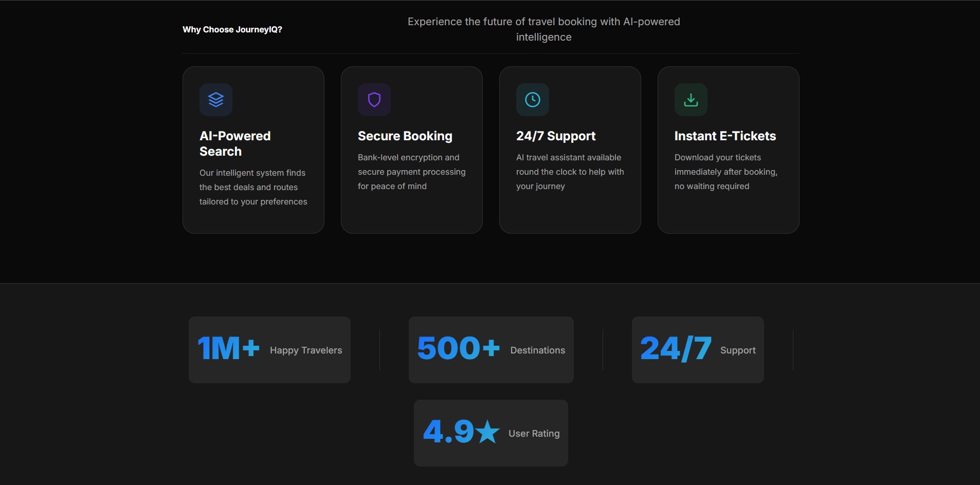The image size is (980, 485).
Task: Click the 'Support' label beside the 24/7 statistic
Action: click(738, 350)
